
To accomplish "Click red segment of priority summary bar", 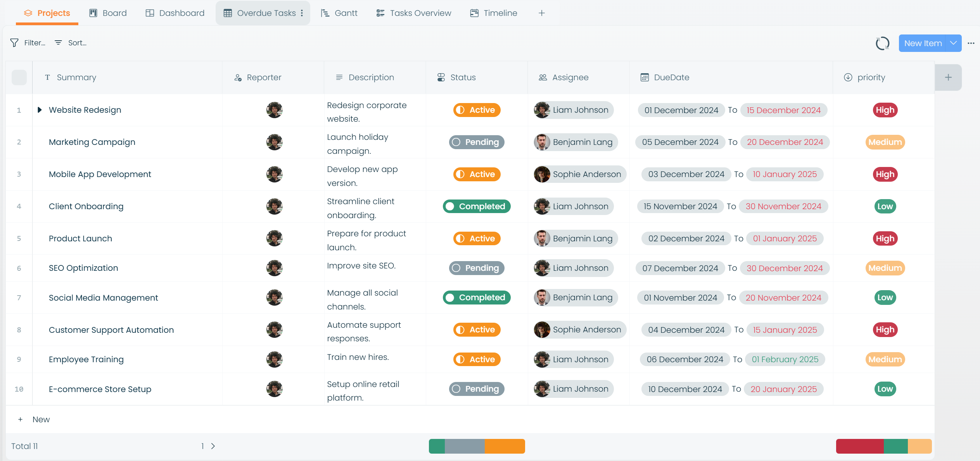I will pos(860,446).
